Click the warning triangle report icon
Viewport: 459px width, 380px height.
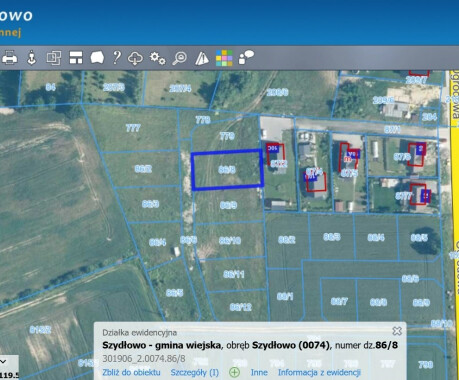click(202, 58)
